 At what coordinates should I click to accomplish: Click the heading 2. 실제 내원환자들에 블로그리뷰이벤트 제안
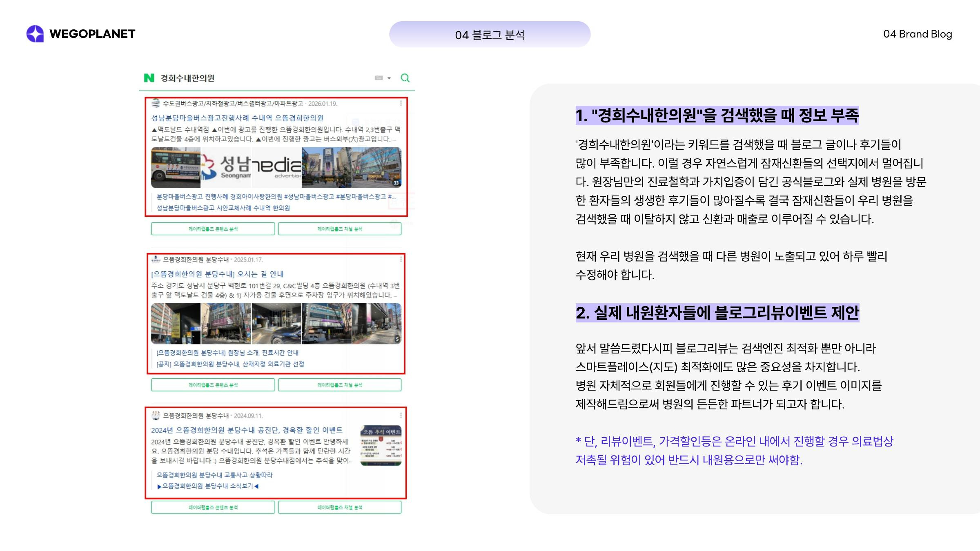point(717,313)
